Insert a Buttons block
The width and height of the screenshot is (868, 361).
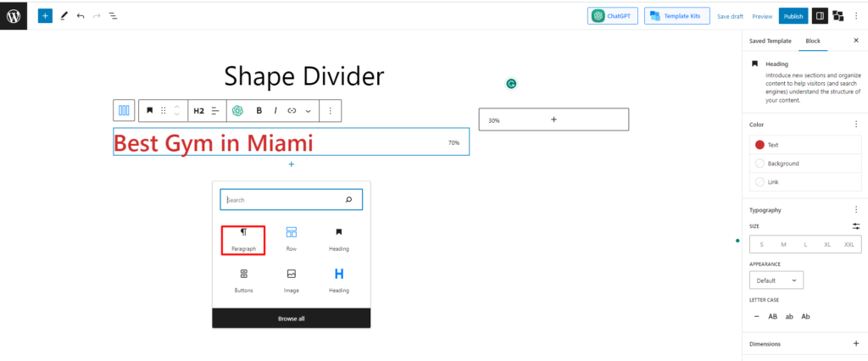(243, 280)
